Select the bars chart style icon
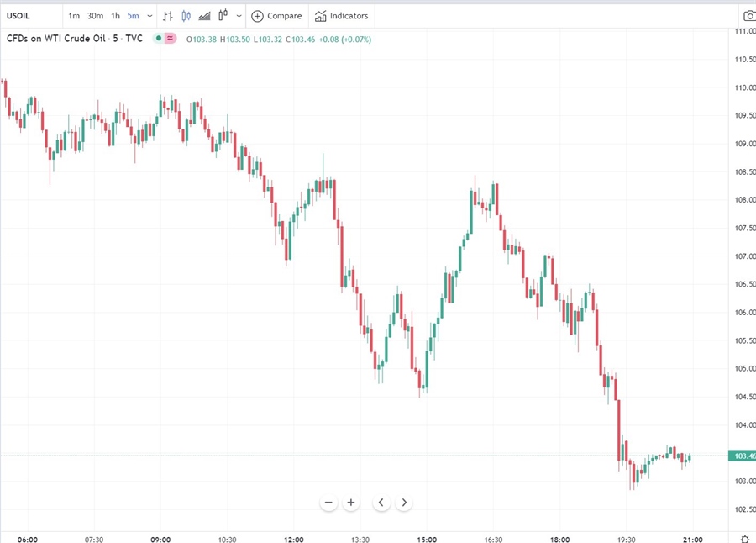The height and width of the screenshot is (543, 756). tap(168, 16)
